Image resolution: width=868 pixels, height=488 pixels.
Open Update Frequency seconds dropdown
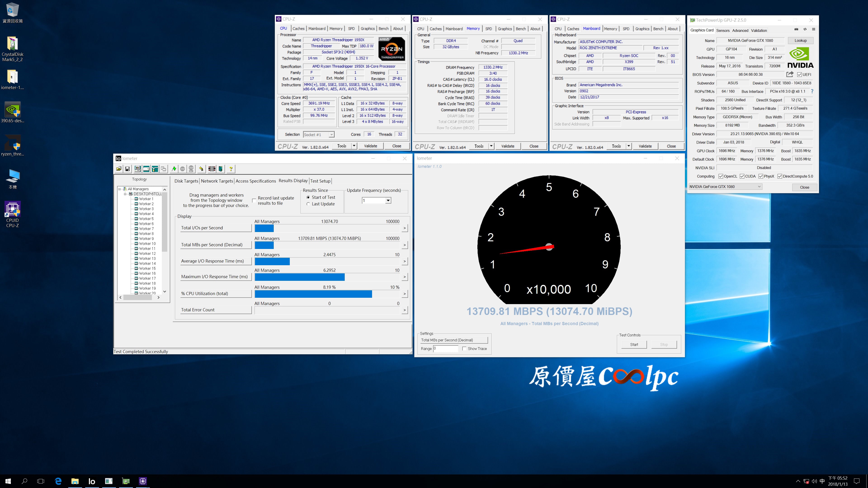pos(388,200)
